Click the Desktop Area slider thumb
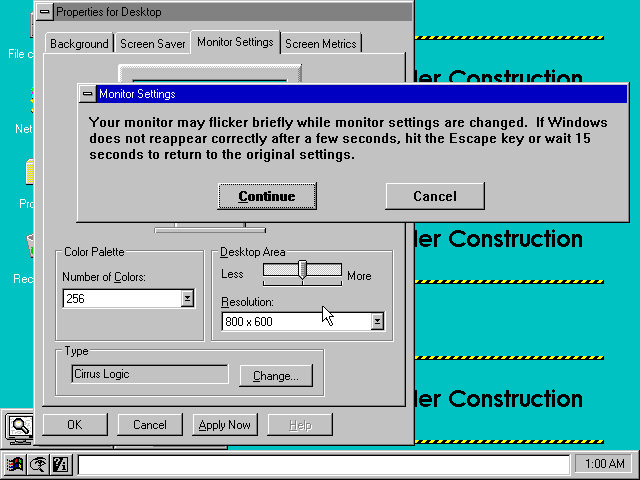Screen dimensions: 640x480 (303, 269)
